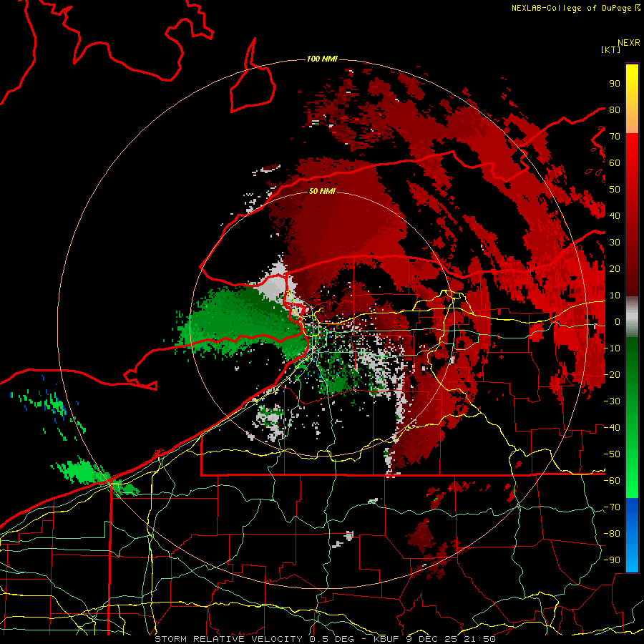Click the 50 value on the velocity scale
Image resolution: width=644 pixels, height=644 pixels.
point(615,190)
